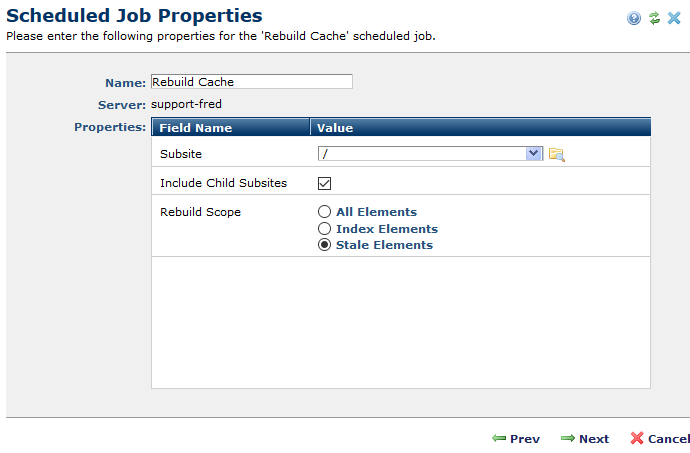The height and width of the screenshot is (453, 690).
Task: Click the green Prev arrow icon
Action: coord(498,439)
